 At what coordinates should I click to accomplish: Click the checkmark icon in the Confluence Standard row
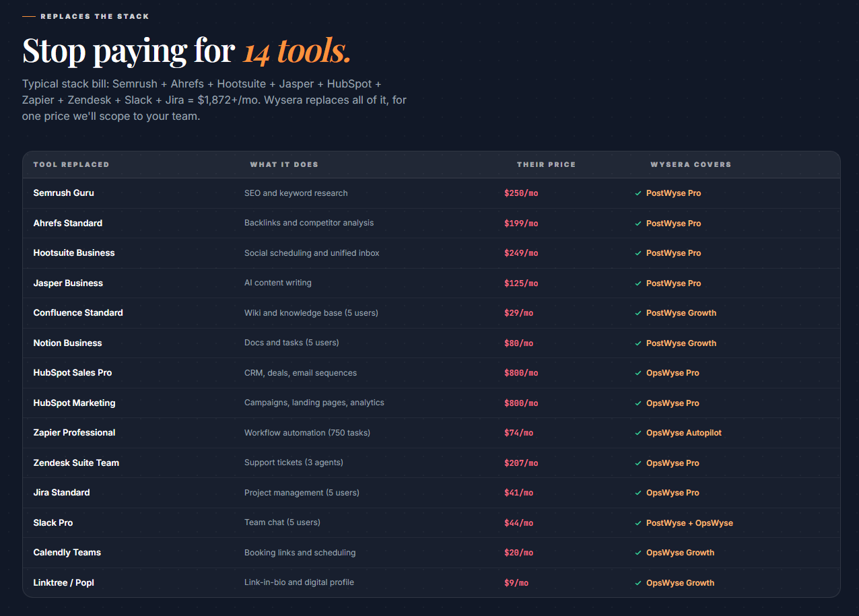coord(638,313)
